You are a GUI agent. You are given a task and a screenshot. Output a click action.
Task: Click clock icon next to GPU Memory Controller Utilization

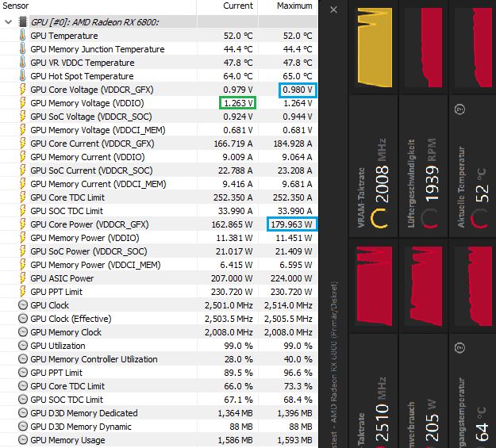click(23, 359)
